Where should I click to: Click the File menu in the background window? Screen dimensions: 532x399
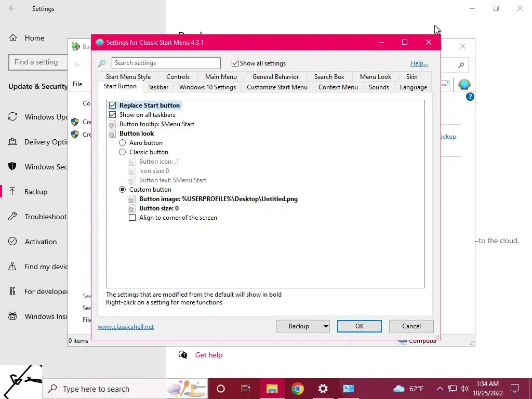(x=77, y=84)
